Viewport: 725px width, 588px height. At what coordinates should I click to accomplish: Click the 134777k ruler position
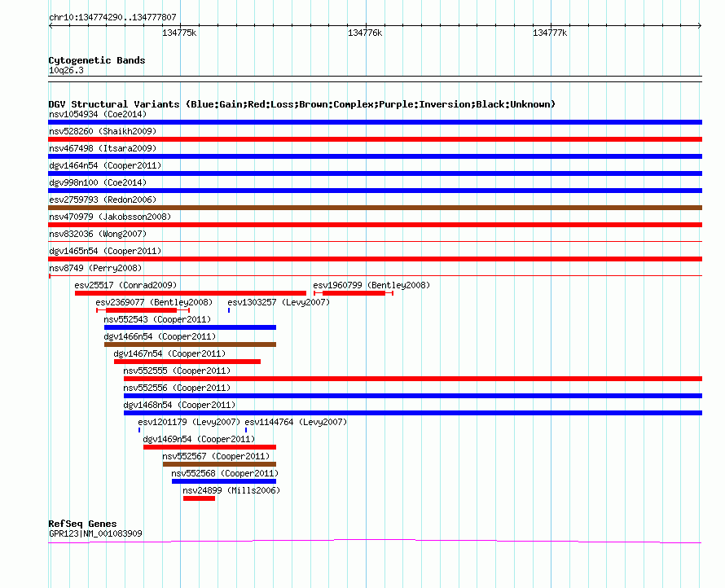[x=550, y=33]
